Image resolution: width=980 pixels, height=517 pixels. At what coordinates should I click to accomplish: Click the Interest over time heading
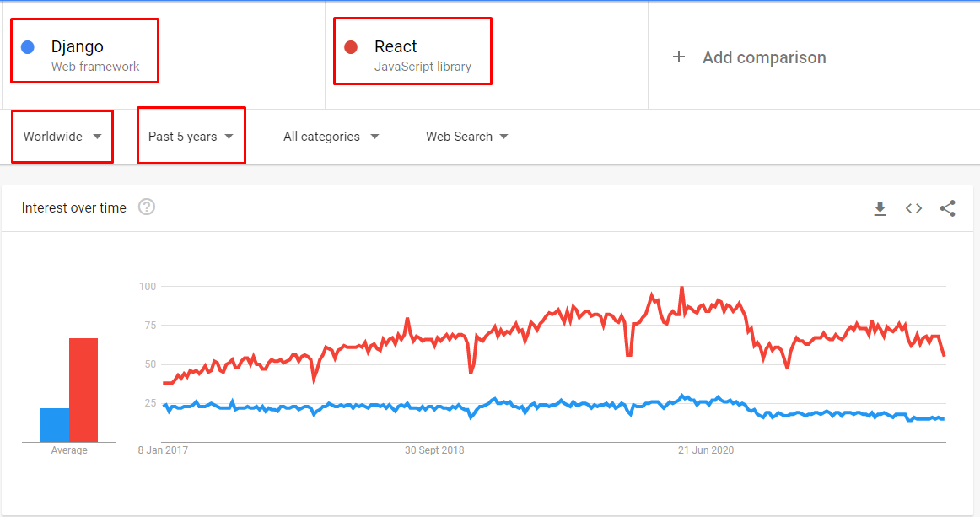click(74, 208)
